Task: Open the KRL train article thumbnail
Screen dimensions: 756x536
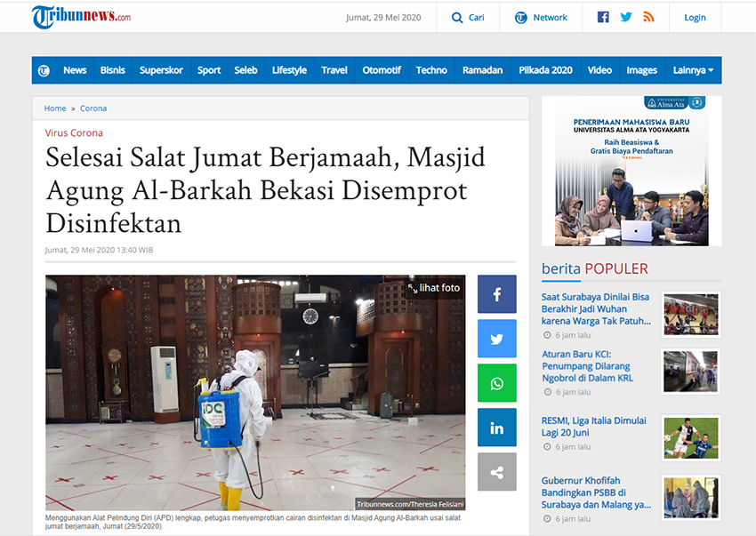Action: point(690,372)
